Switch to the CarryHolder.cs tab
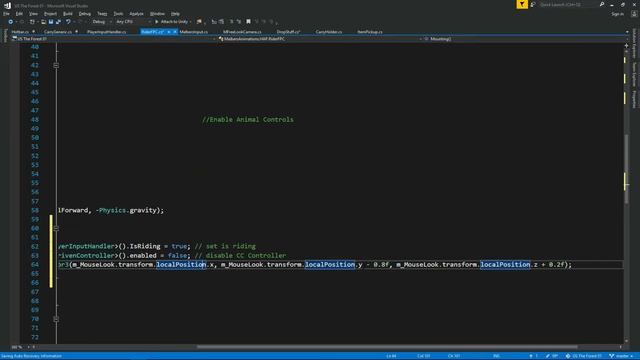 (x=329, y=31)
